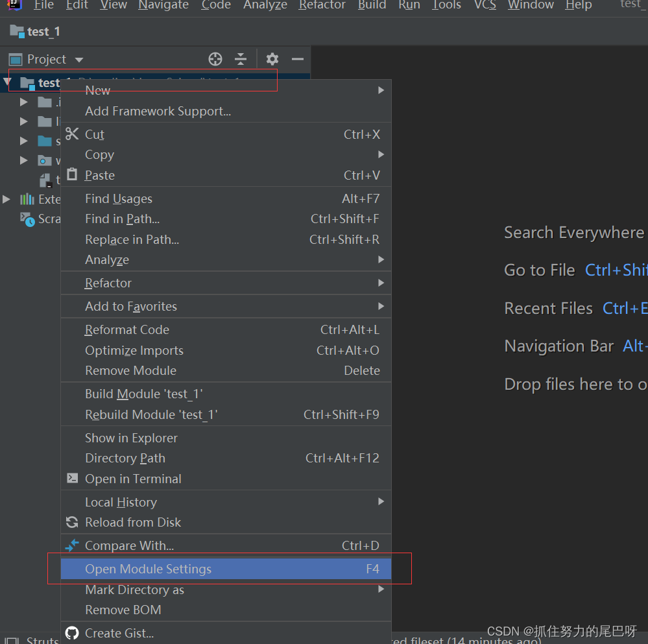The image size is (648, 644).
Task: Expand the blue source folder node
Action: (x=24, y=141)
